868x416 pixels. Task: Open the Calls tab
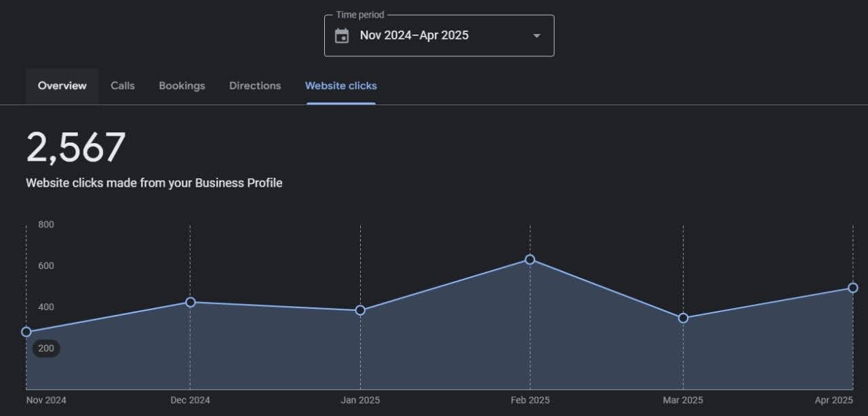click(x=123, y=86)
